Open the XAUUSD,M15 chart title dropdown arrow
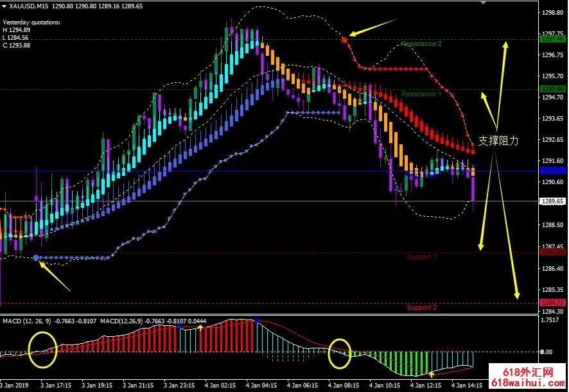Screen dimensions: 569x392 click(x=4, y=6)
